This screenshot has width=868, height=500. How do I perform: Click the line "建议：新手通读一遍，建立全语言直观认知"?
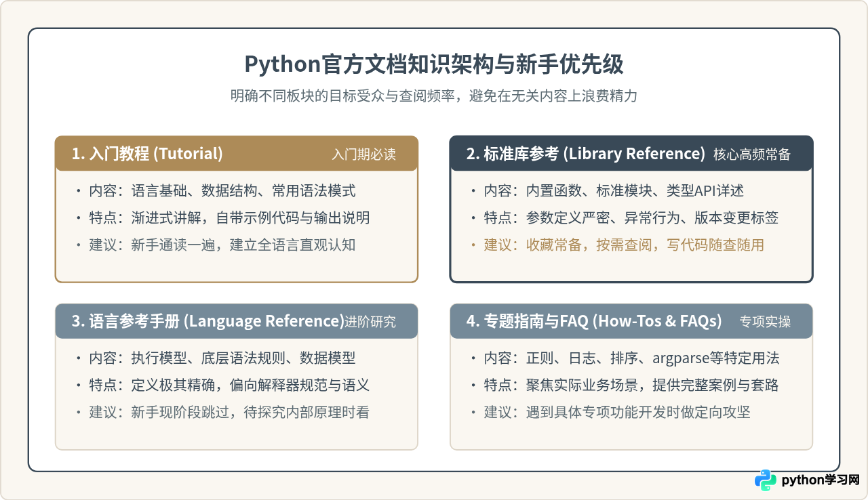pos(222,245)
